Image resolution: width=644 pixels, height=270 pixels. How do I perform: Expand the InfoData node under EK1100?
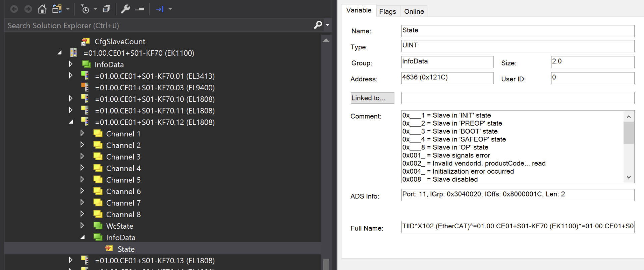pyautogui.click(x=70, y=64)
